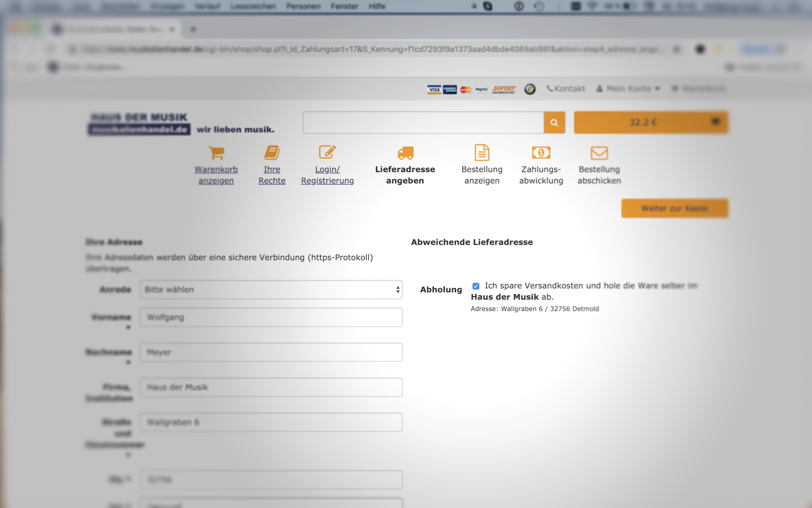Uncheck the Abholung self-pickup checkbox

(476, 286)
